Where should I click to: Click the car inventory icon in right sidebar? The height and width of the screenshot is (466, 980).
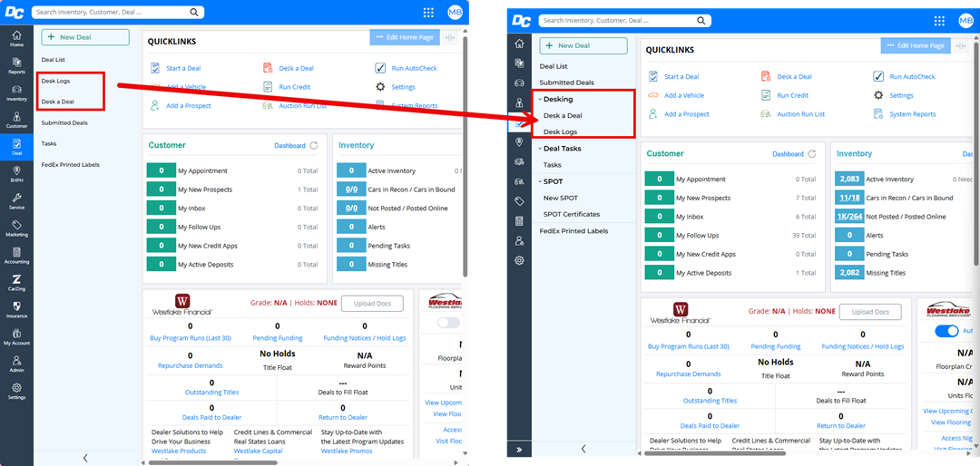coord(519,83)
